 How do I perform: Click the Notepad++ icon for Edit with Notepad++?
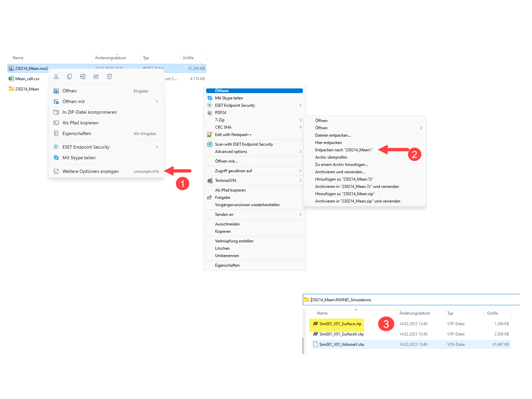tap(209, 134)
